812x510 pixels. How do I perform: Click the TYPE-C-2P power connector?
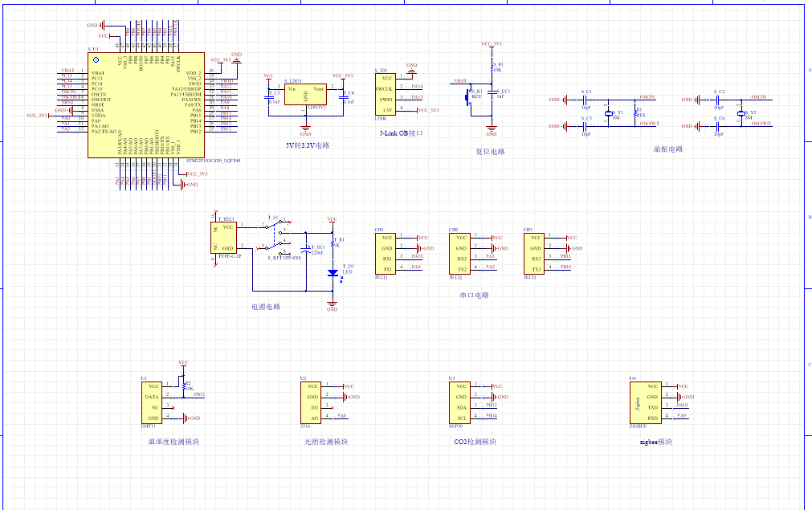[x=226, y=238]
